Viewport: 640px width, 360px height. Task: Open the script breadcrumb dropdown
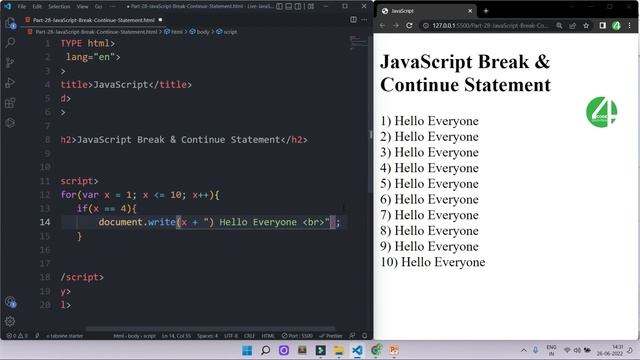click(x=227, y=32)
